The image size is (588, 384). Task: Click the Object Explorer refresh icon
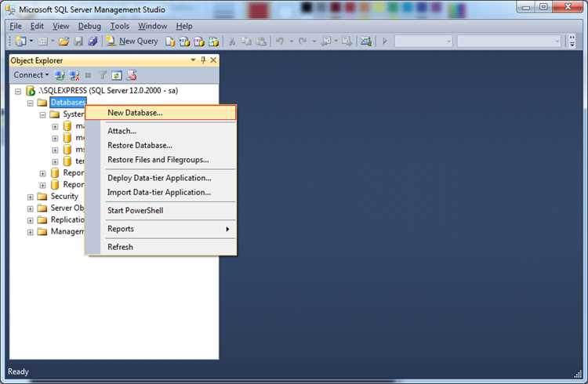pyautogui.click(x=117, y=75)
